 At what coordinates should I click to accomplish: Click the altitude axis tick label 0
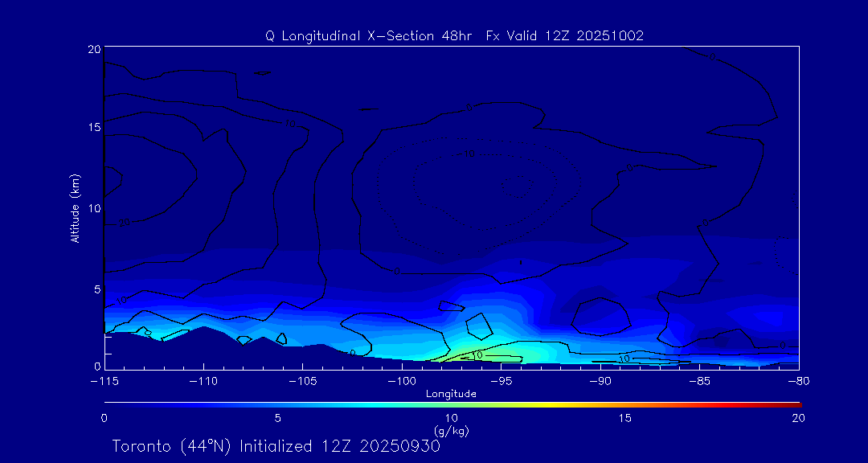[97, 366]
